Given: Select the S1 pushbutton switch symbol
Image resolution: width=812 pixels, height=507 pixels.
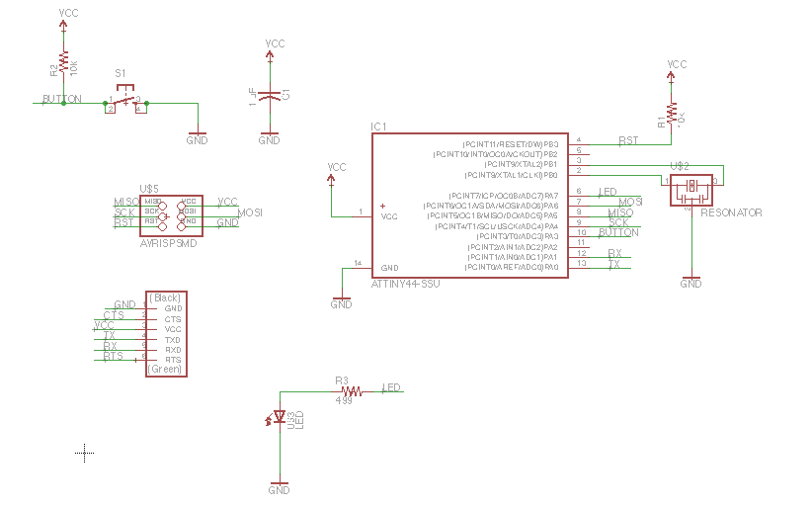Looking at the screenshot, I should click(x=125, y=100).
